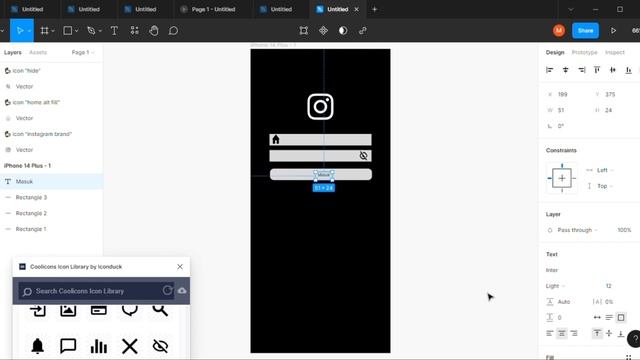Insert the chat bubble icon from library
640x360 pixels.
(68, 346)
